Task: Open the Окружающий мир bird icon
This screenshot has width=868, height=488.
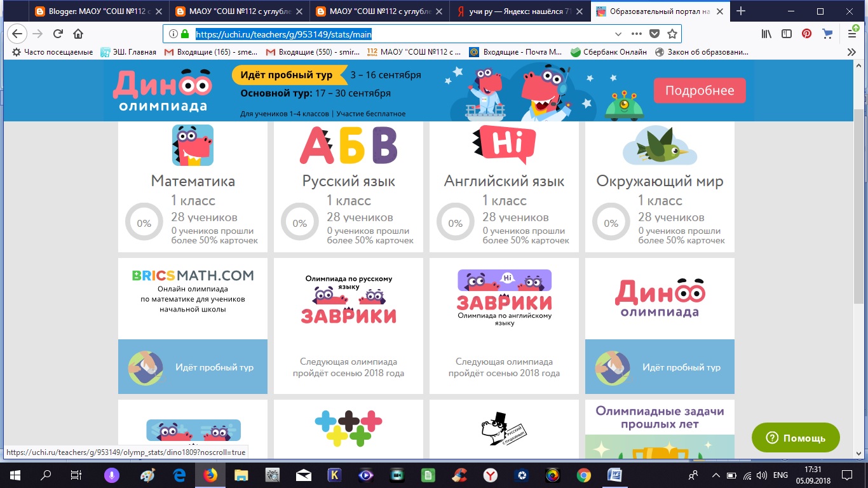Action: pyautogui.click(x=660, y=146)
